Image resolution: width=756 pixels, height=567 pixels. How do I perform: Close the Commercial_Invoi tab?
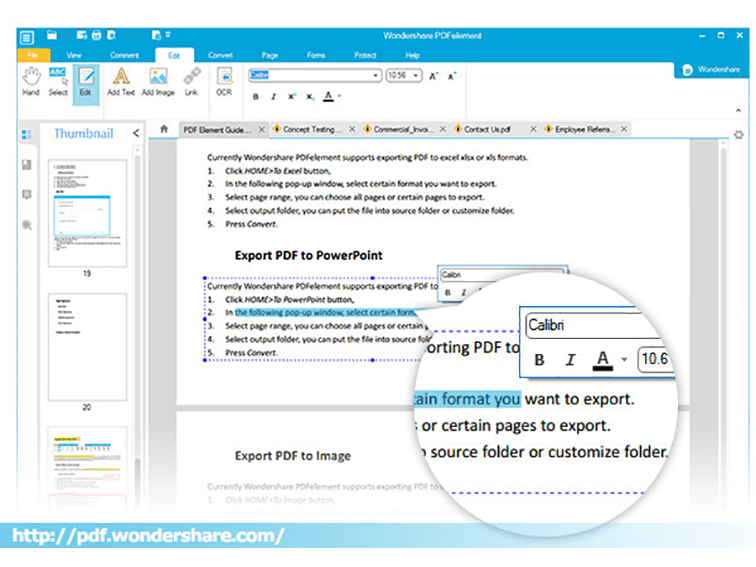[443, 129]
